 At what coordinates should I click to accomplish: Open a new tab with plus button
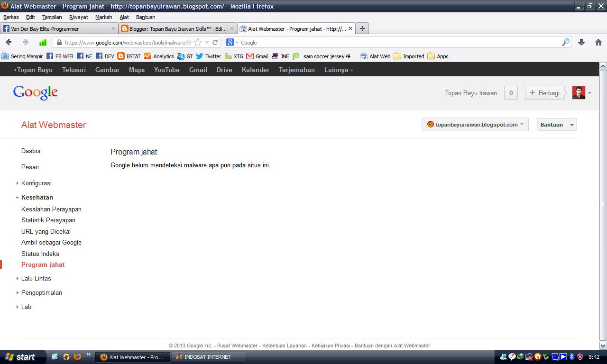coord(362,28)
